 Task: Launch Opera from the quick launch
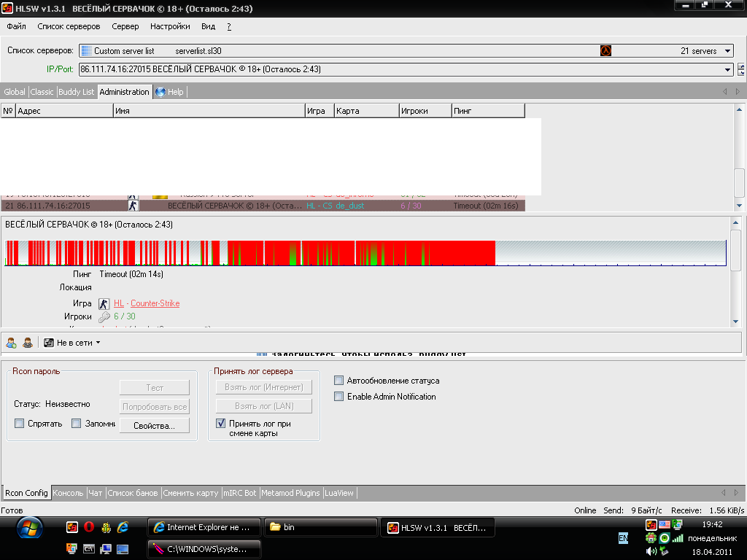[x=89, y=527]
